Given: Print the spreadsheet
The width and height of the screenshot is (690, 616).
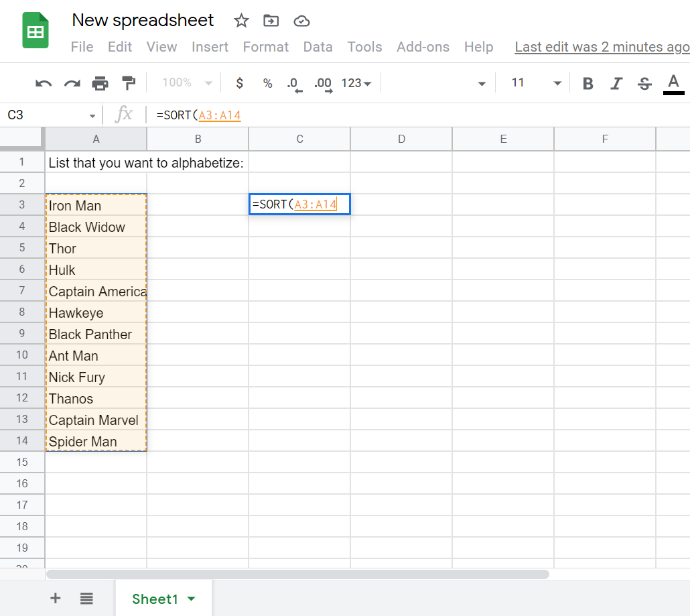Looking at the screenshot, I should point(100,83).
